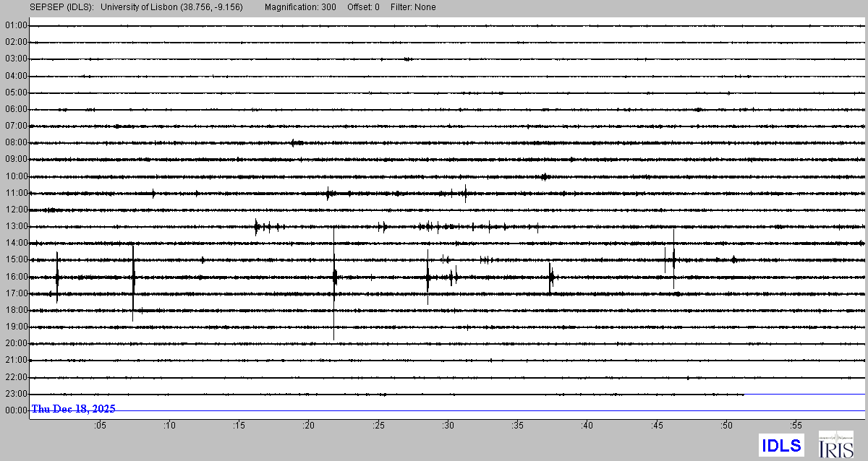
Task: Click the IDLS logo badge
Action: [780, 444]
